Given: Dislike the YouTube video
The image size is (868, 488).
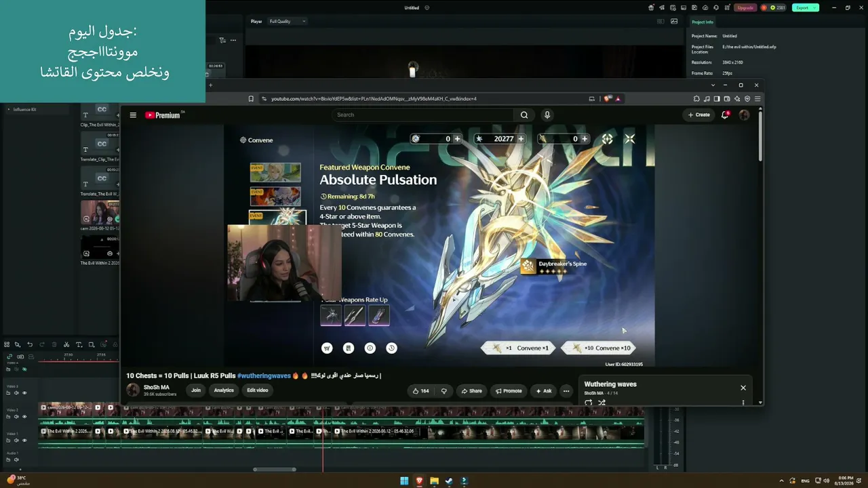Looking at the screenshot, I should click(x=444, y=391).
